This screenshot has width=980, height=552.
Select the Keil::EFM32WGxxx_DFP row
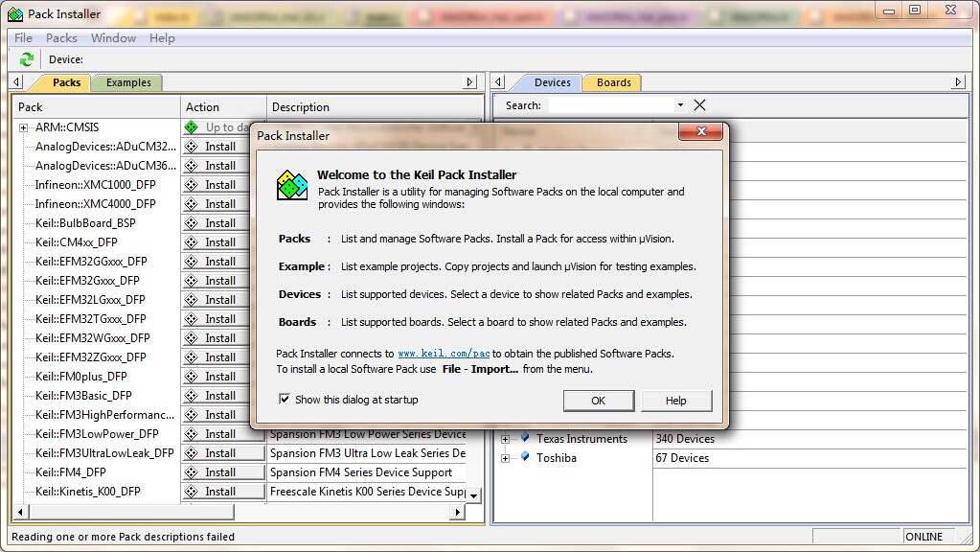(93, 338)
